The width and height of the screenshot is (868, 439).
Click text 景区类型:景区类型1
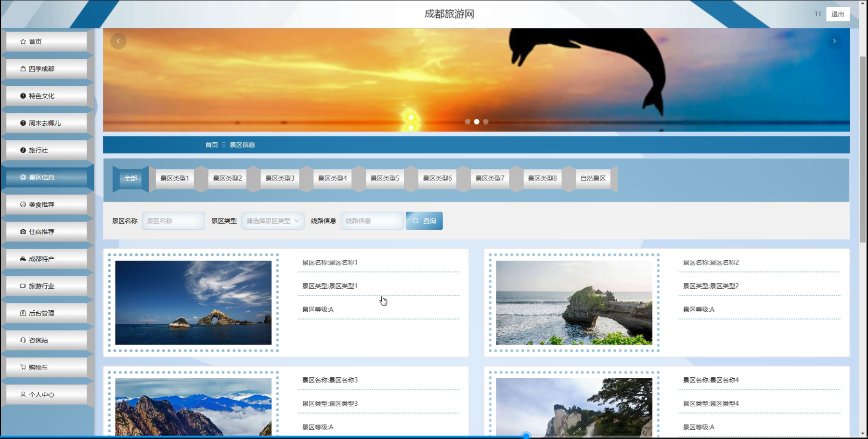(330, 286)
